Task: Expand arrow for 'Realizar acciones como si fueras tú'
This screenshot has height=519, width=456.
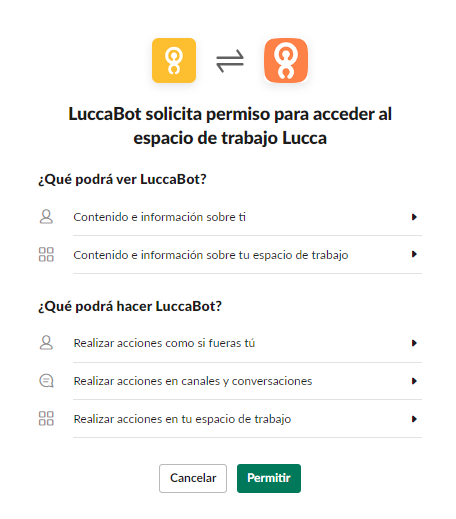Action: tap(414, 343)
